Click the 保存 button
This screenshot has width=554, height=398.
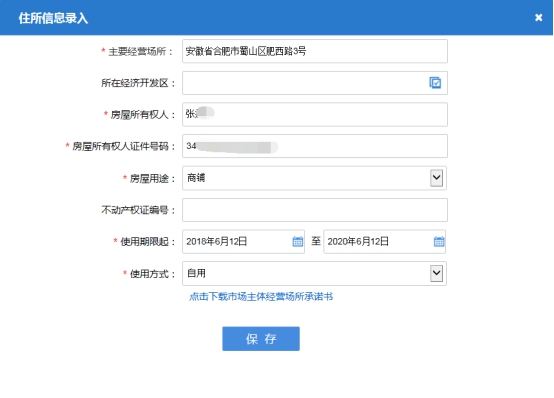[x=261, y=339]
